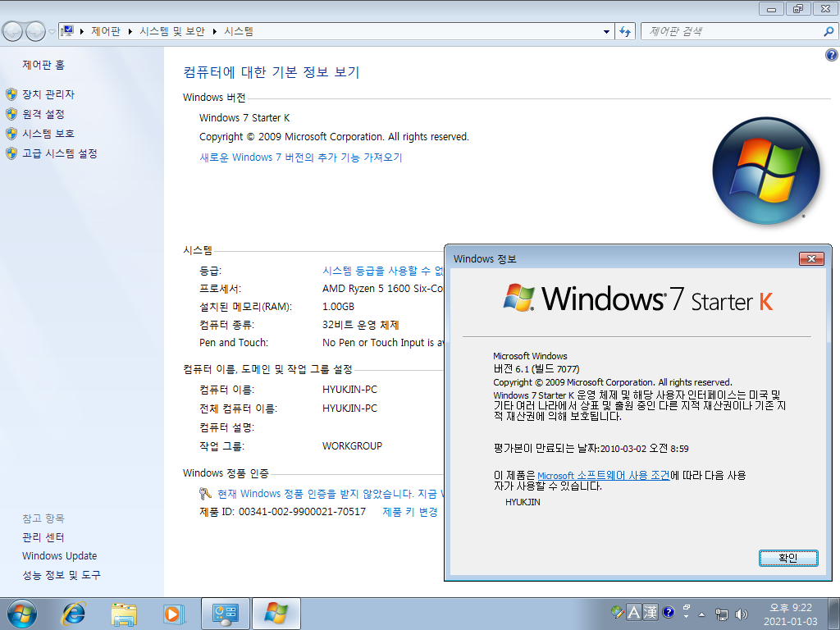
Task: Click 새로운 Windows 7 버전의 추가 기능 가져오기
Action: [x=300, y=157]
